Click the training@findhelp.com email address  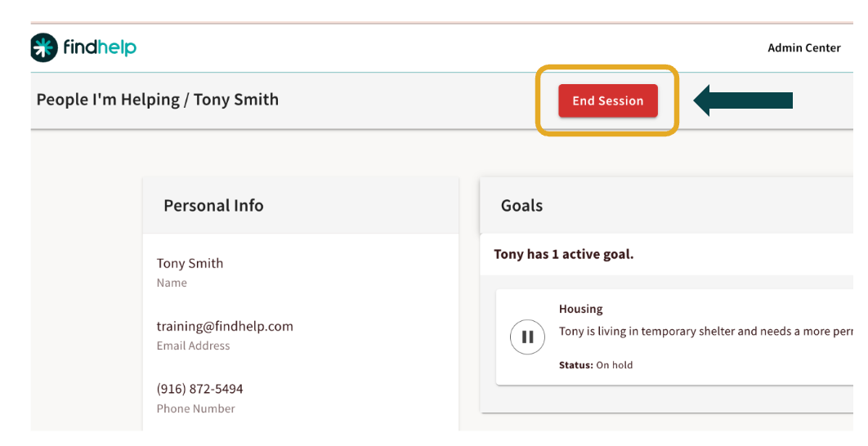click(x=225, y=326)
